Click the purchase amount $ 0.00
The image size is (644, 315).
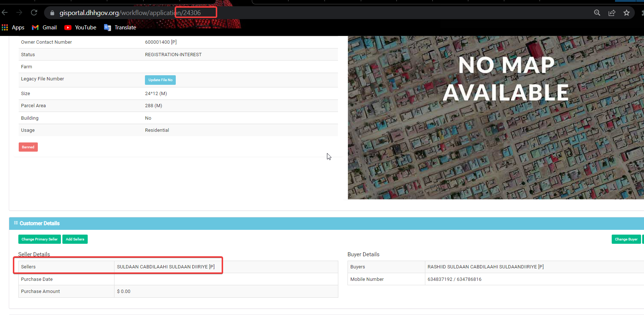[124, 292]
